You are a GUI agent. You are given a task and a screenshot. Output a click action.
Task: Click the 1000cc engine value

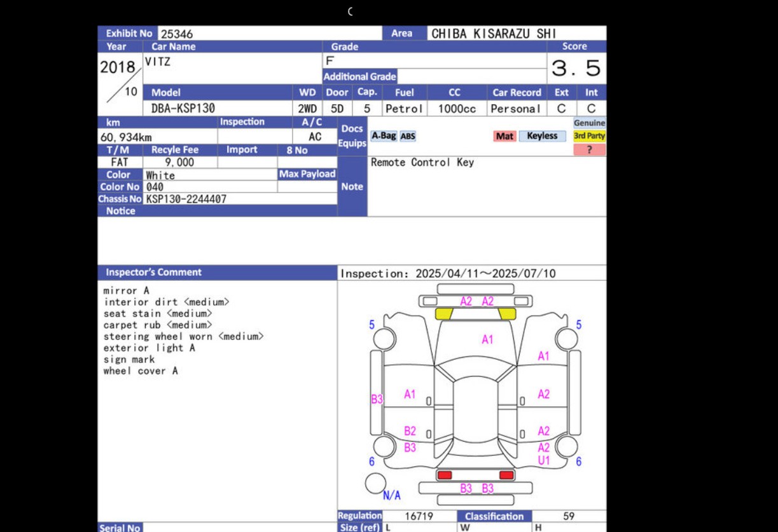pyautogui.click(x=457, y=109)
